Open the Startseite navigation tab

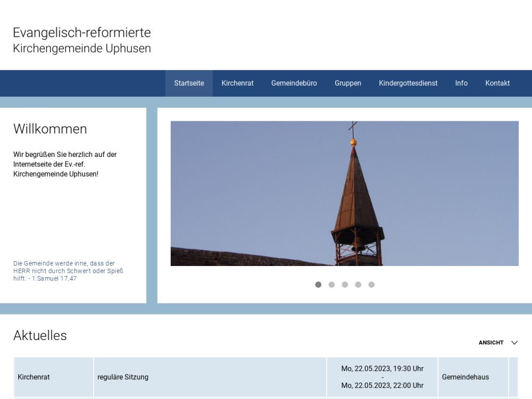point(189,83)
